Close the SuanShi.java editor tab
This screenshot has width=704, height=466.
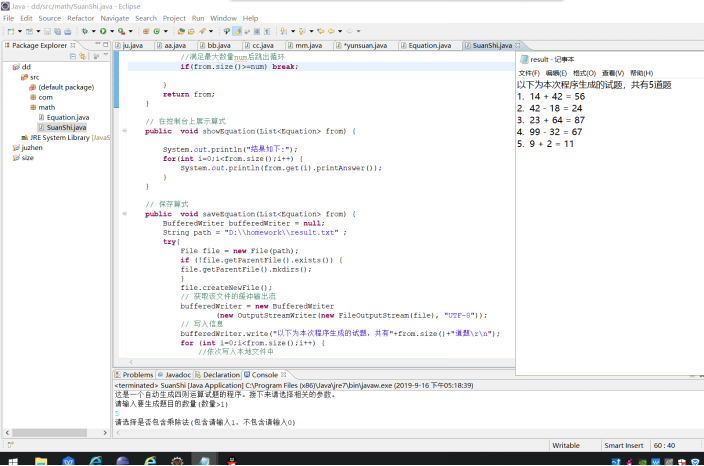click(x=517, y=46)
